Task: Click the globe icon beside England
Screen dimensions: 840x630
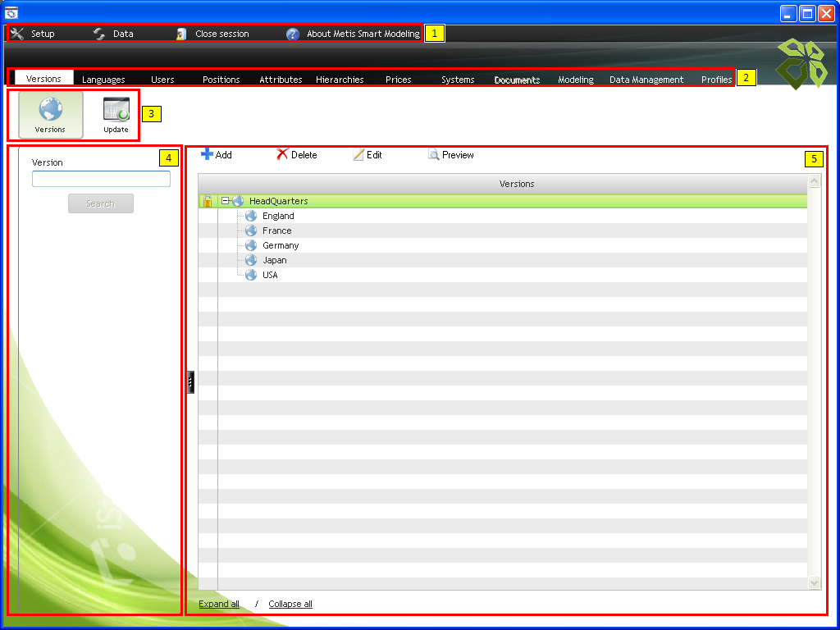Action: [x=251, y=216]
